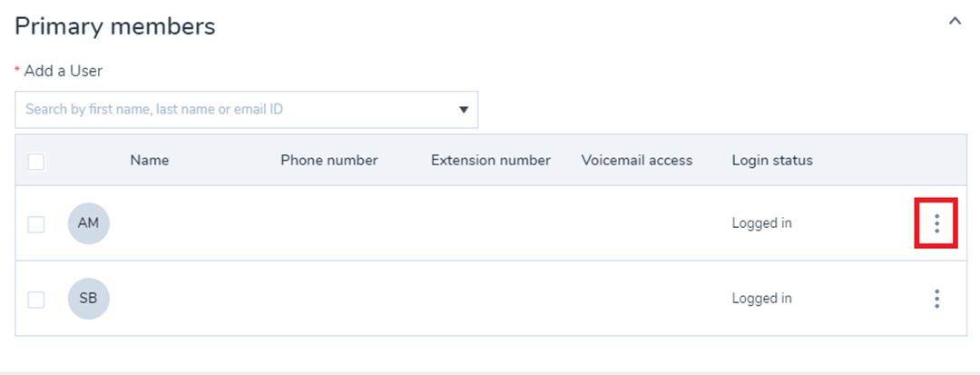Click the Name column header
This screenshot has height=375, width=980.
150,161
